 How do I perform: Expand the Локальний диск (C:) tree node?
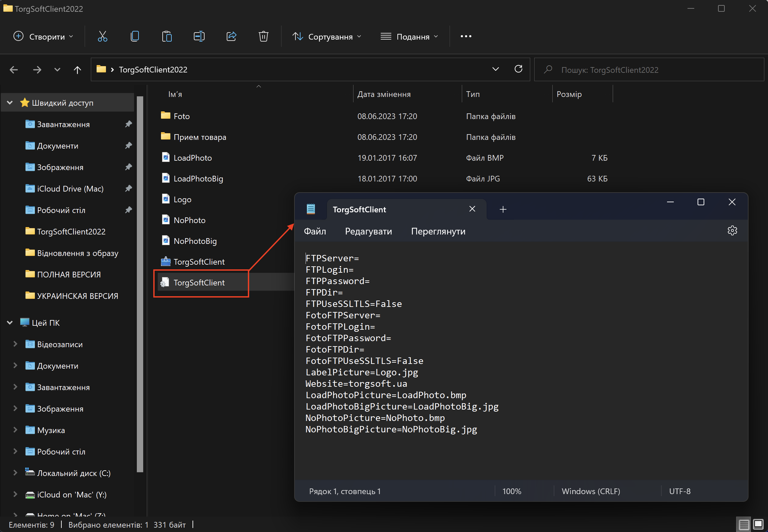(x=15, y=473)
